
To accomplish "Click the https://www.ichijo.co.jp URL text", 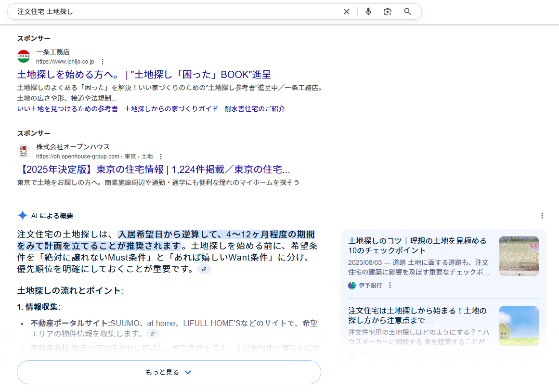I will 65,62.
